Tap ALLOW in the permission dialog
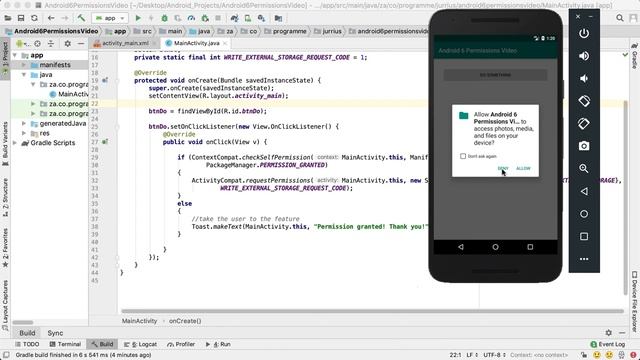This screenshot has width=640, height=360. [x=523, y=168]
